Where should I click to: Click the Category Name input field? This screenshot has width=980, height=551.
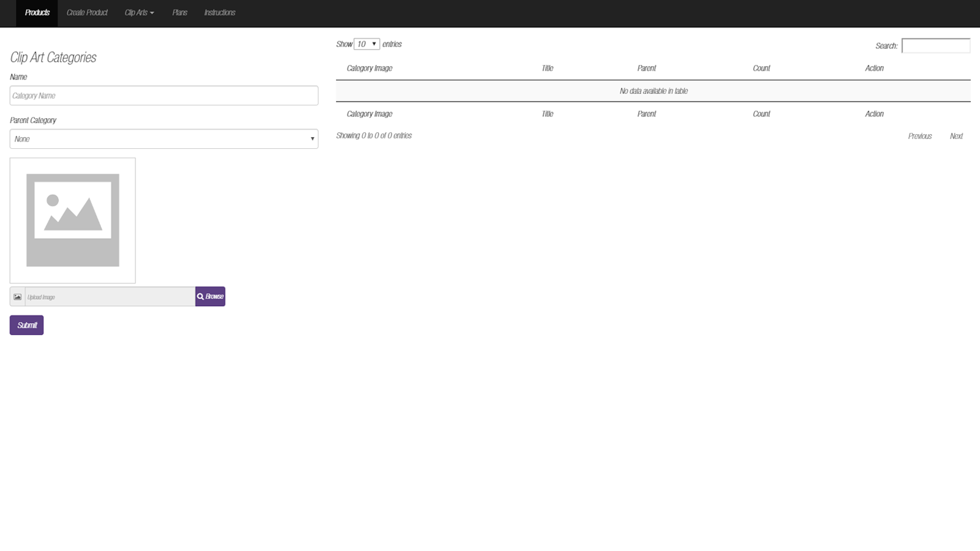[x=164, y=96]
